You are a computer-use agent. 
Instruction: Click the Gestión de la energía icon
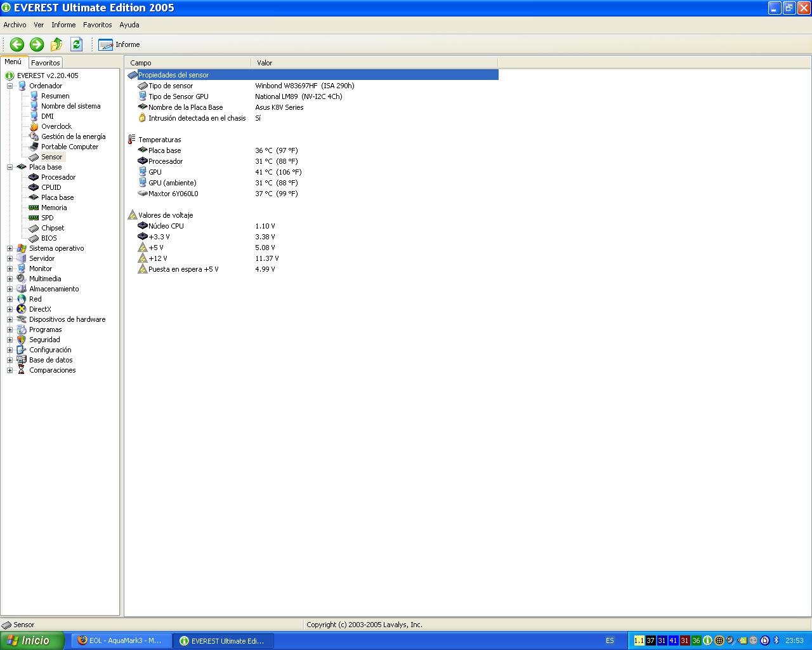34,136
